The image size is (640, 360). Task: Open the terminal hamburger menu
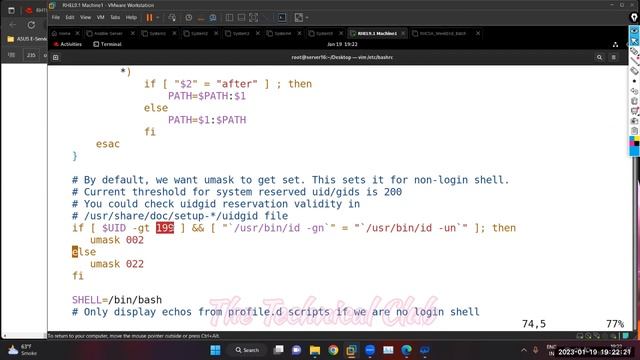[x=613, y=58]
